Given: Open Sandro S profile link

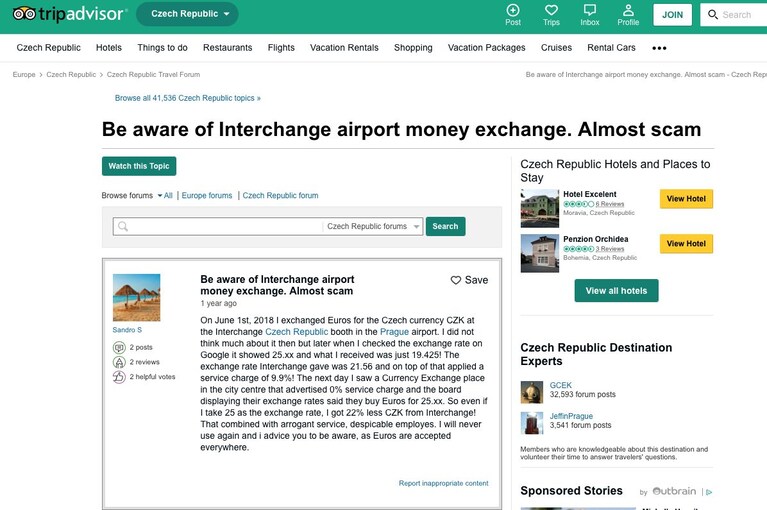Looking at the screenshot, I should point(127,330).
